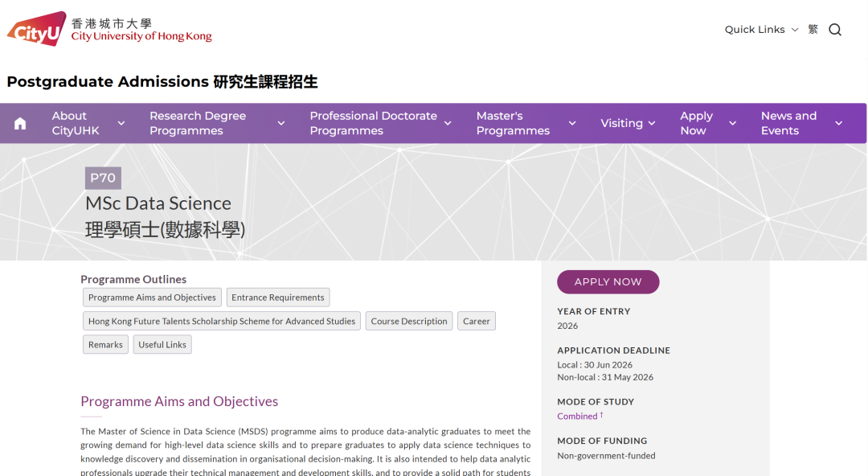Screen dimensions: 868x476
Task: Switch language using the 繁 icon
Action: tap(813, 30)
